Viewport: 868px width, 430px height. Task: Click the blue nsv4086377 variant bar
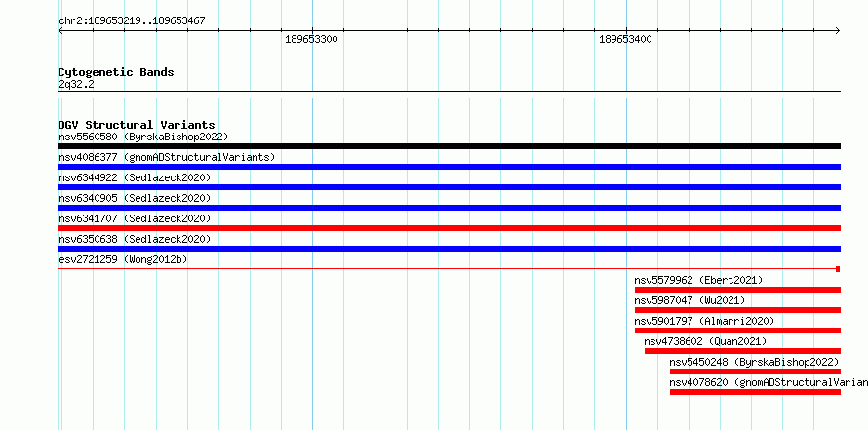449,167
